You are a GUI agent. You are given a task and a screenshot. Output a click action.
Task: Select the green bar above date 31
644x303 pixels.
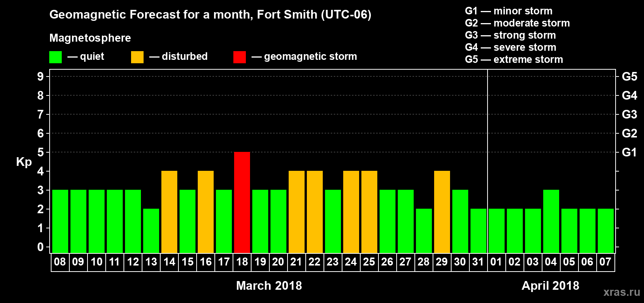pos(478,231)
